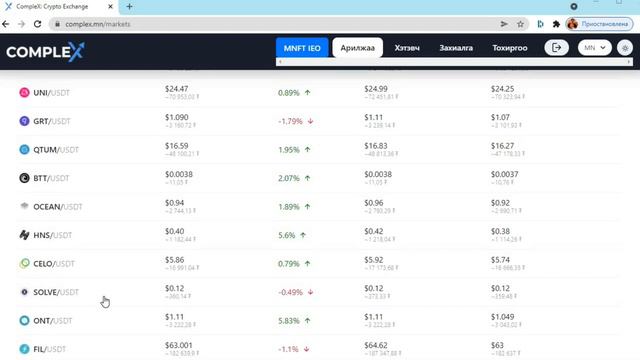Close the ComplEX Crypto Exchange tab
This screenshot has width=640, height=360.
point(110,7)
